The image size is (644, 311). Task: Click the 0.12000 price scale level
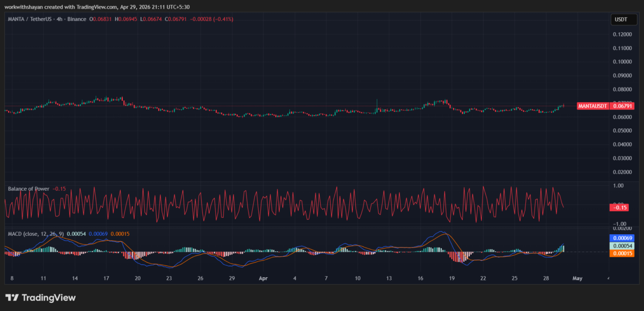coord(621,34)
